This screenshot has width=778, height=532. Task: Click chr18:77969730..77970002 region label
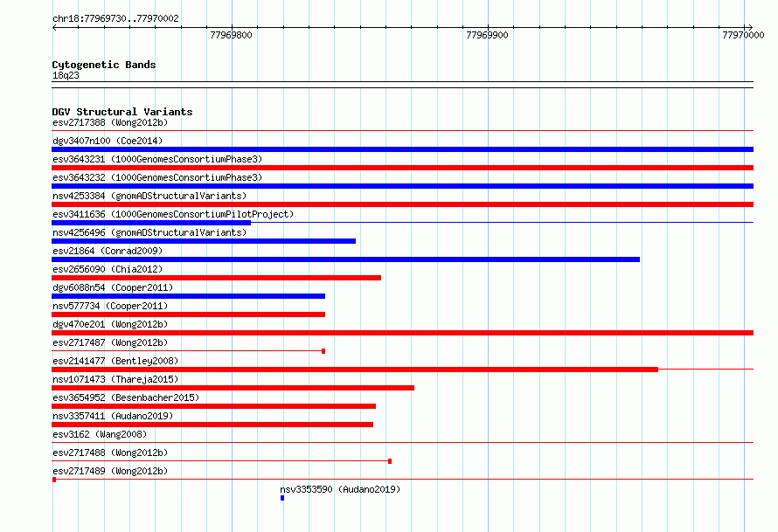point(115,18)
